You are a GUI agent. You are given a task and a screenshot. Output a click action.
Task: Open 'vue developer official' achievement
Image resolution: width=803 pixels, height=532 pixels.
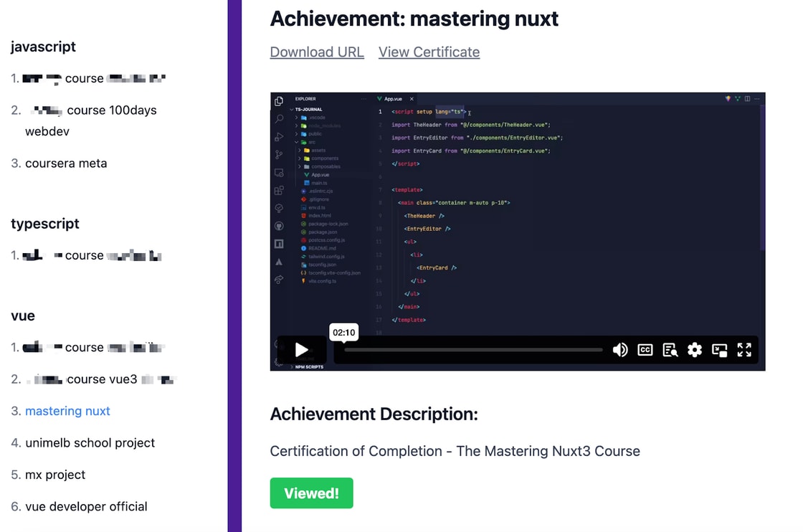(x=86, y=506)
